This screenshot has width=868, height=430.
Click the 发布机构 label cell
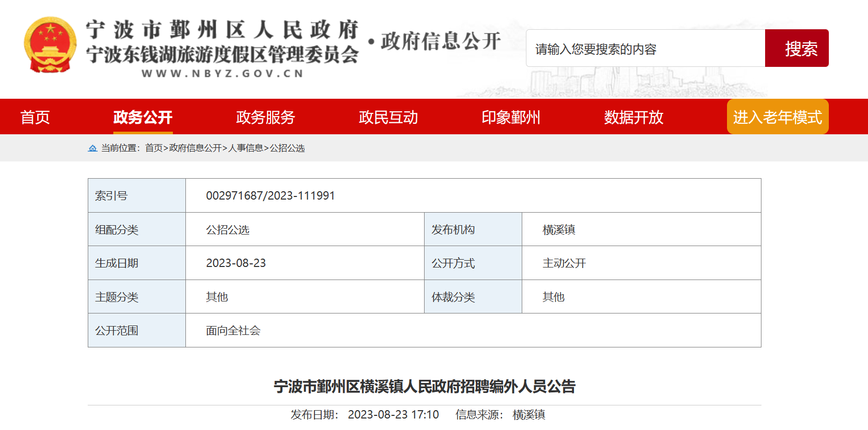click(x=473, y=229)
